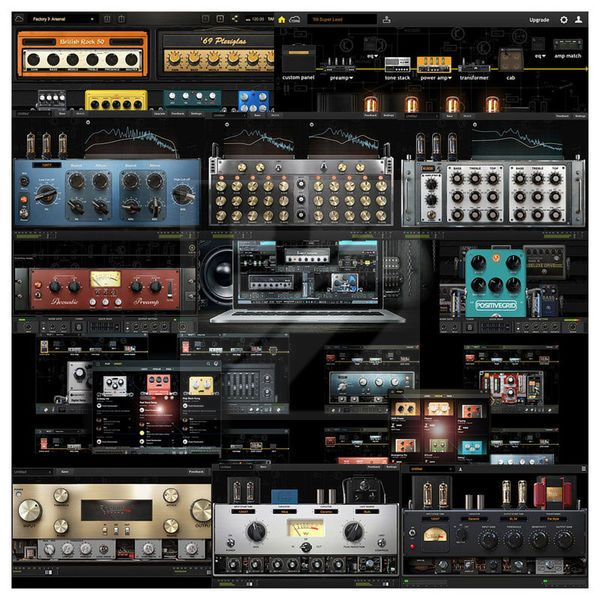
Task: Click the share icon in the top toolbar
Action: pos(235,19)
